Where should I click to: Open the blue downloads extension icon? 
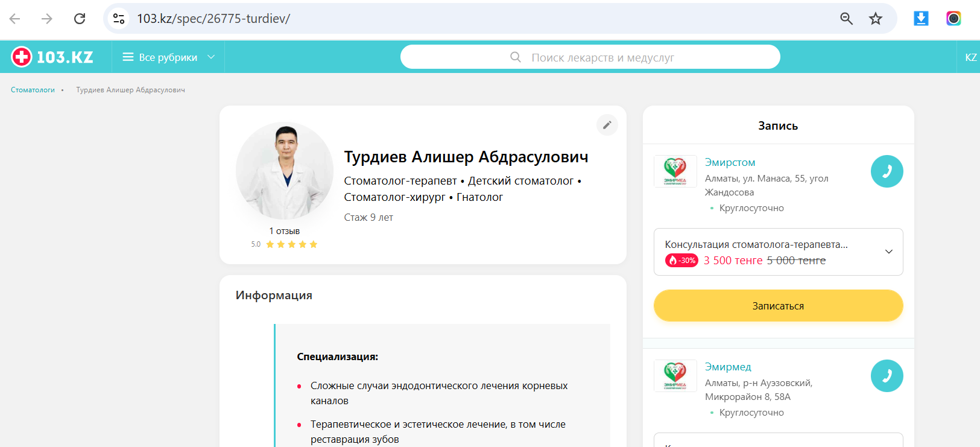(921, 19)
